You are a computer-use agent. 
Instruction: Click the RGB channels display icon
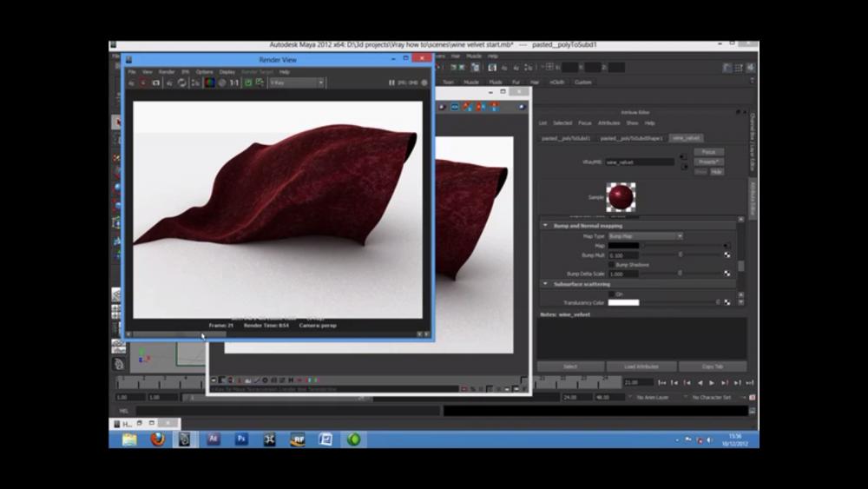pyautogui.click(x=209, y=83)
